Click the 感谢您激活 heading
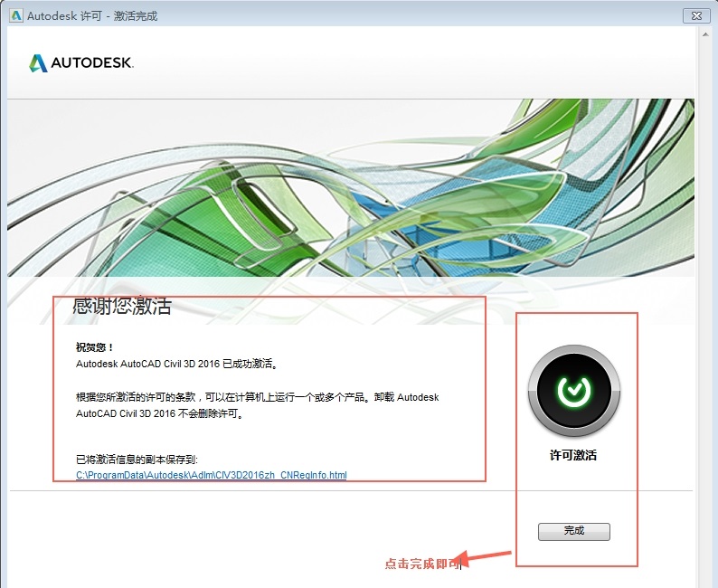Viewport: 718px width, 588px height. pos(122,307)
